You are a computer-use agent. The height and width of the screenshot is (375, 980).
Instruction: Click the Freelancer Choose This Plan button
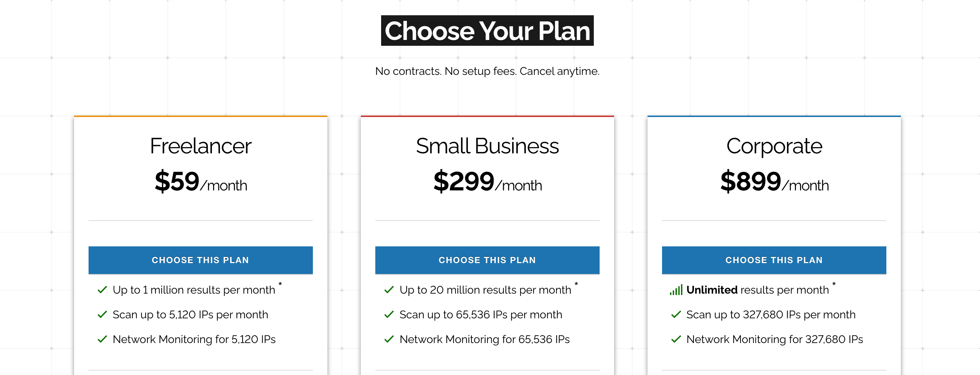(200, 260)
